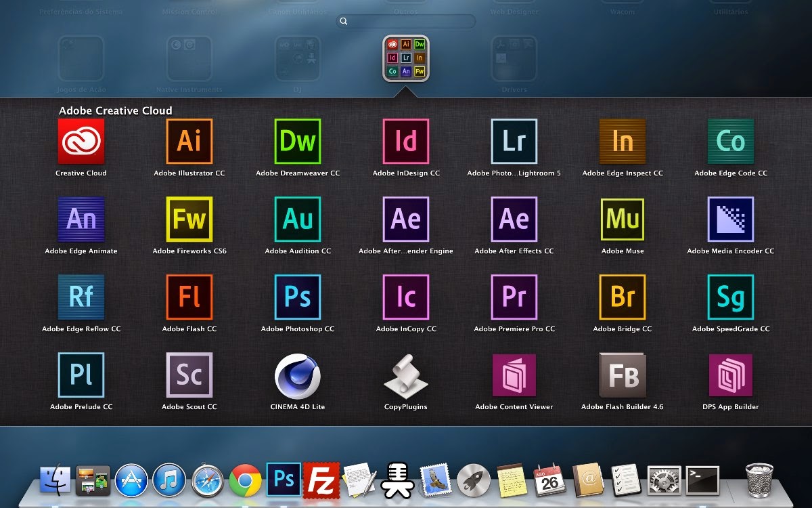The height and width of the screenshot is (508, 812).
Task: Open Adobe Premiere Pro CC
Action: click(513, 297)
